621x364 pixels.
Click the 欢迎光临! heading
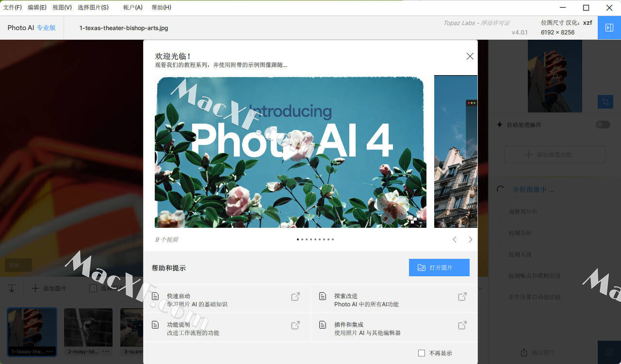point(173,56)
